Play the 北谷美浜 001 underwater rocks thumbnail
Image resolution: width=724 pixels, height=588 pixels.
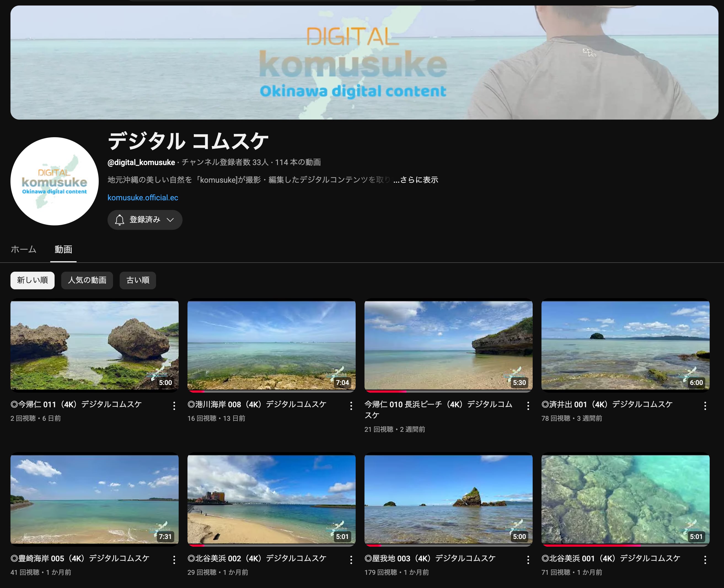click(x=625, y=499)
